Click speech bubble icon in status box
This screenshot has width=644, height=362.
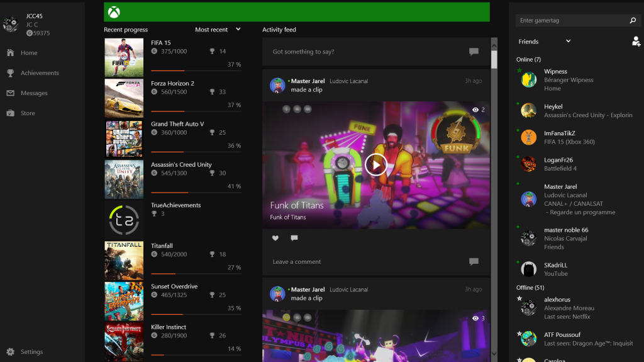[474, 52]
